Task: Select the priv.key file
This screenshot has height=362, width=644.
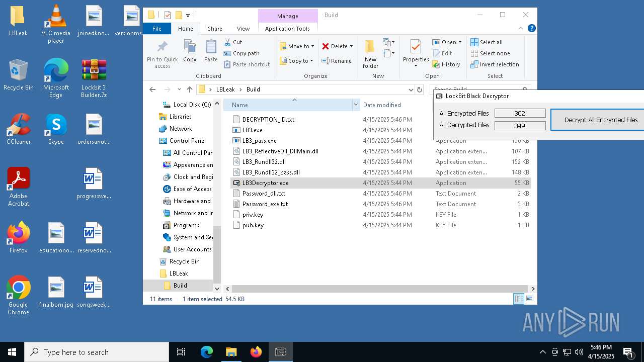Action: click(253, 215)
